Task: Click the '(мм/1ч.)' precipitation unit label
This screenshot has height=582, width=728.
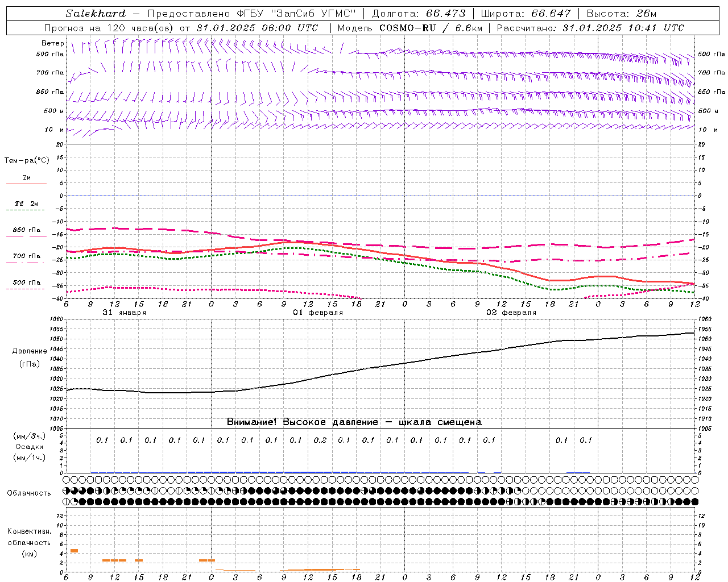Action: 30,458
